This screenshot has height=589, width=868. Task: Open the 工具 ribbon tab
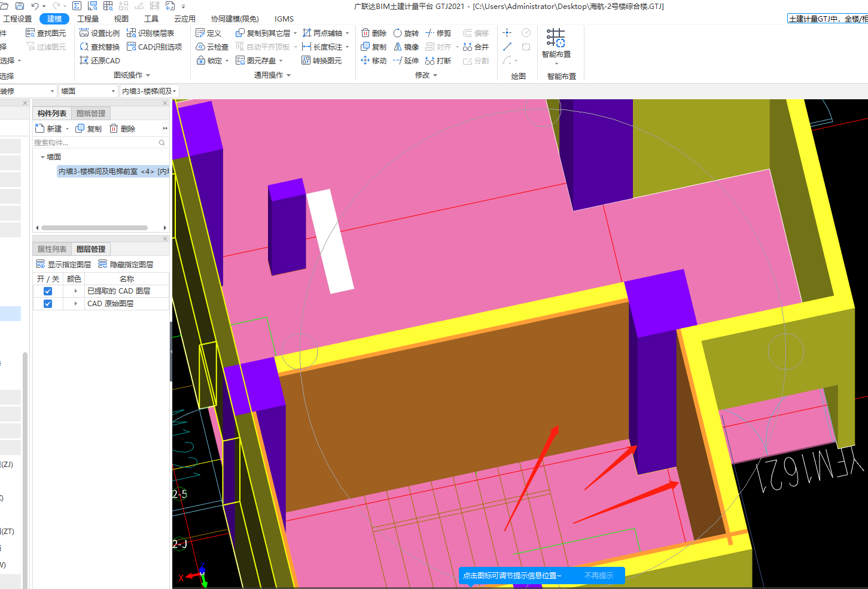click(x=151, y=19)
